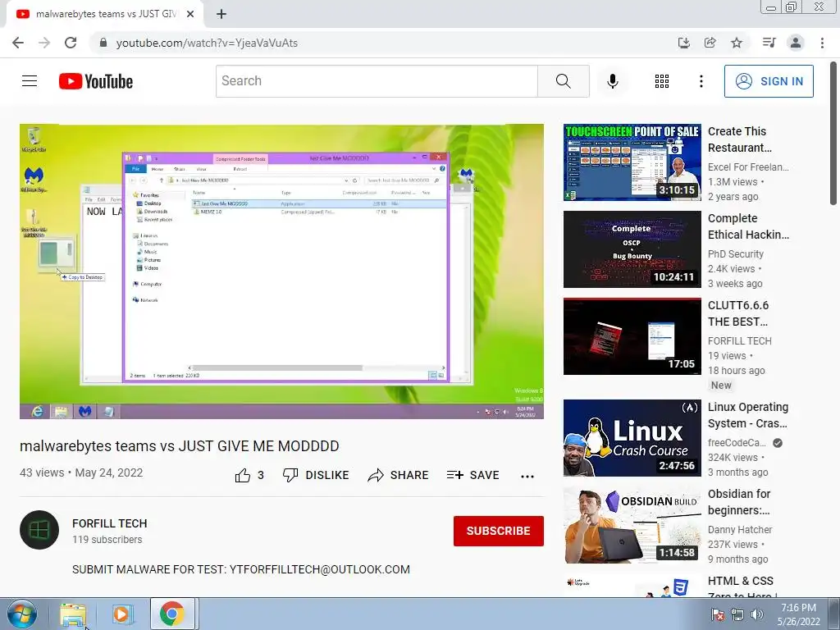Open FORFILL TECH channel avatar
Screen dimensions: 840x630
click(39, 530)
